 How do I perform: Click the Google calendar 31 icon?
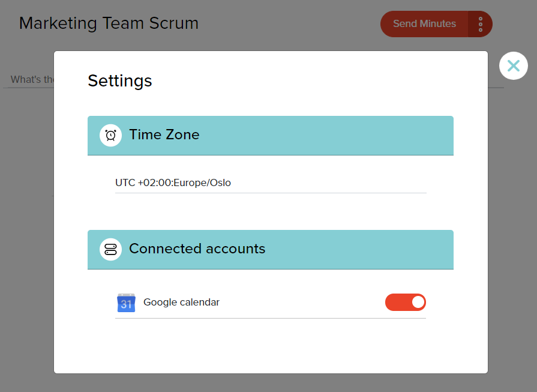(126, 303)
